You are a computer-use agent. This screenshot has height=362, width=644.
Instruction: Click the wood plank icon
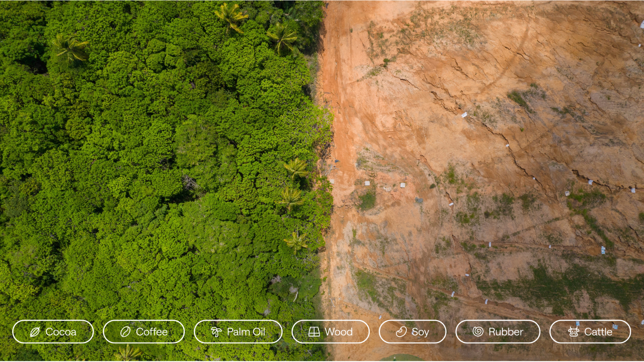point(314,332)
